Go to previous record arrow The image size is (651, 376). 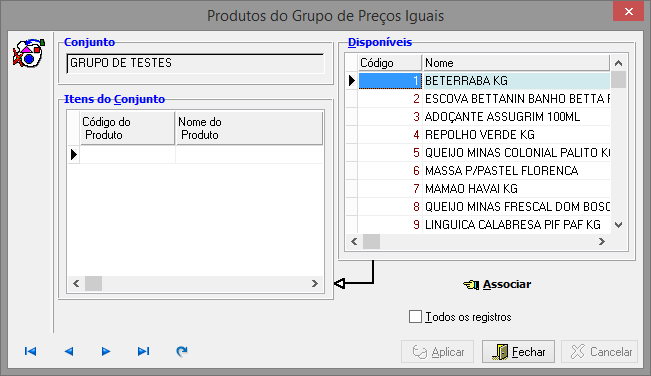click(69, 352)
